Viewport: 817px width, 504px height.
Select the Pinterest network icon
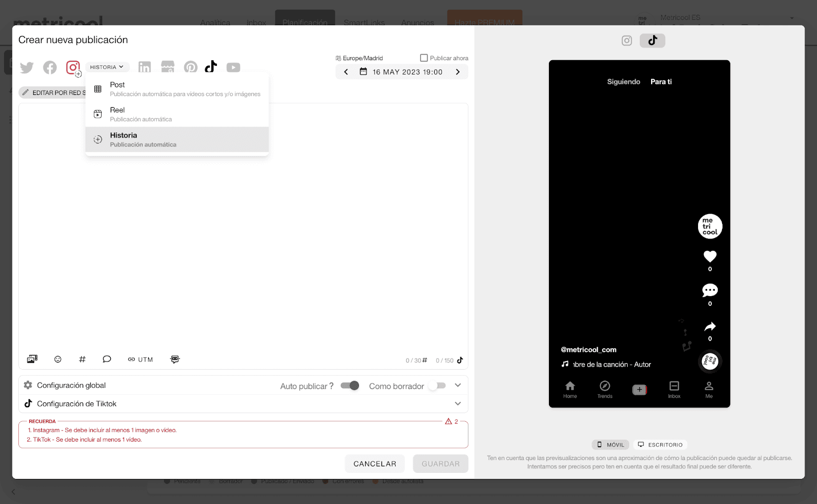pyautogui.click(x=190, y=67)
